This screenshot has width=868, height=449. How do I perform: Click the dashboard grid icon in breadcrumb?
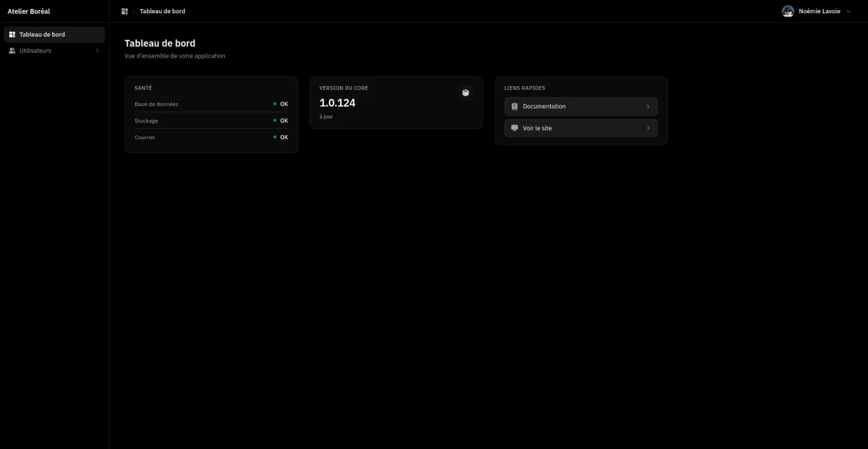point(125,11)
